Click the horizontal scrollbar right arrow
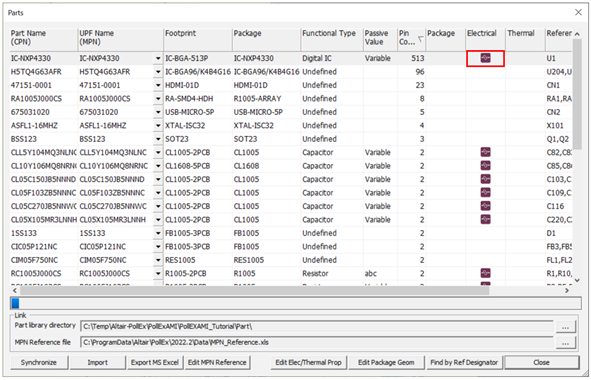Viewport: 591px width, 380px height. pos(567,291)
